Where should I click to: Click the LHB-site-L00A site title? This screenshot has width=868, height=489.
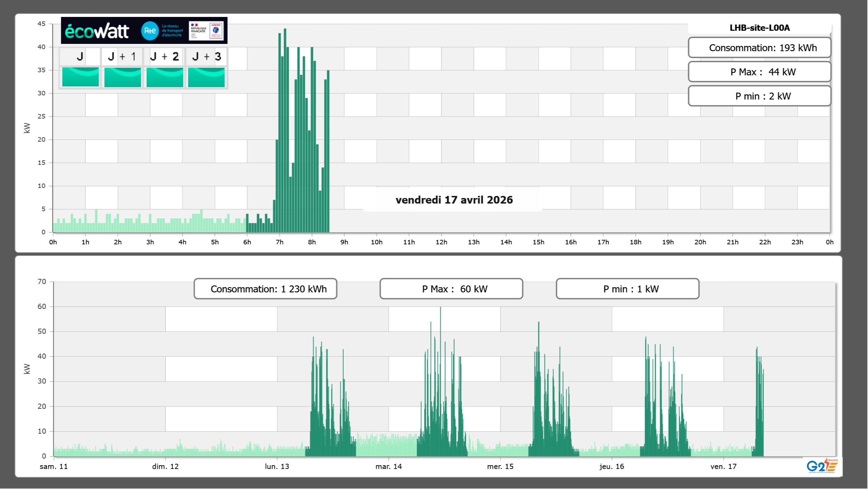pos(759,28)
